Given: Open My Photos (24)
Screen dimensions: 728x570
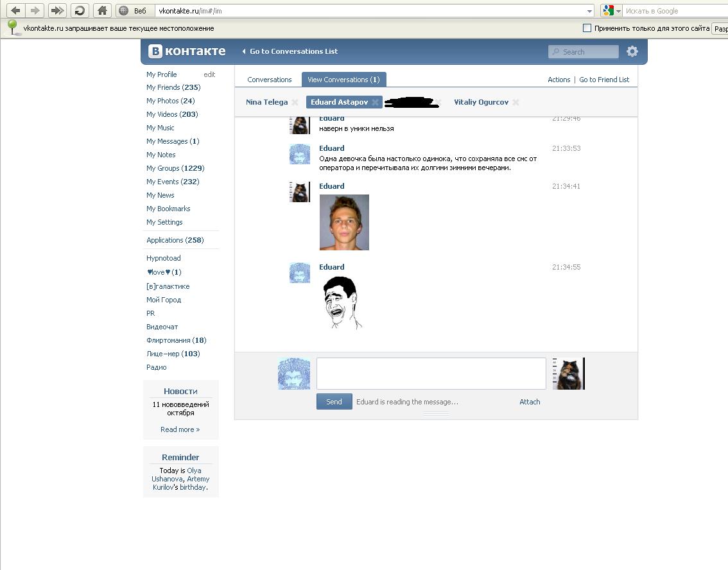Looking at the screenshot, I should (170, 101).
